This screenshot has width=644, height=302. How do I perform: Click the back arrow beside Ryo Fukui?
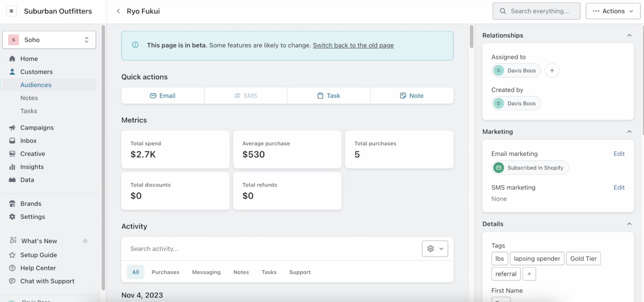coord(118,11)
